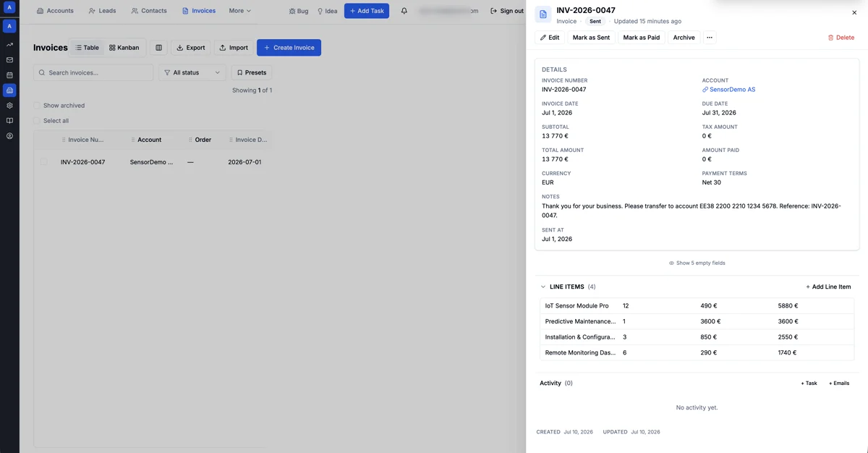Switch to Table view
Viewport: 868px width, 453px height.
coord(87,48)
